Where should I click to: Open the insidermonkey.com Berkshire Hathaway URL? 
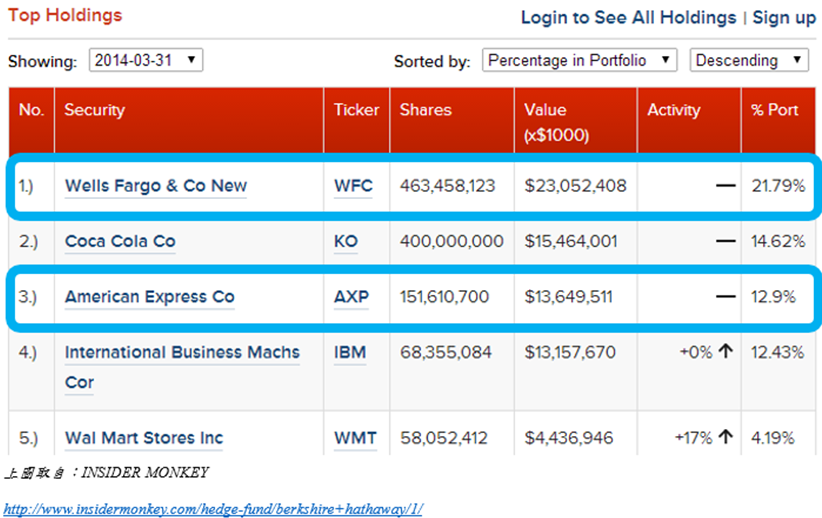point(213,509)
